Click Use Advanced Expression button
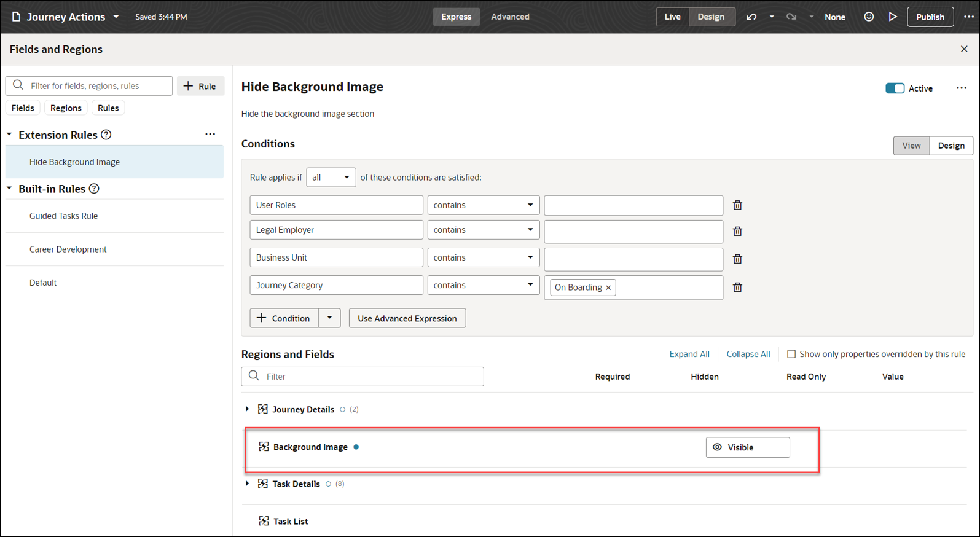The width and height of the screenshot is (980, 537). [x=407, y=318]
